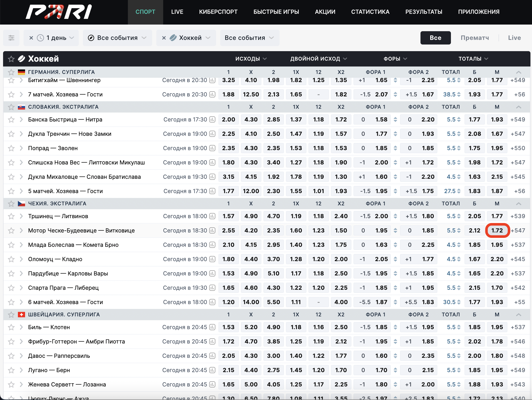This screenshot has height=400, width=532.
Task: Select the 'Все' events filter button
Action: 436,38
